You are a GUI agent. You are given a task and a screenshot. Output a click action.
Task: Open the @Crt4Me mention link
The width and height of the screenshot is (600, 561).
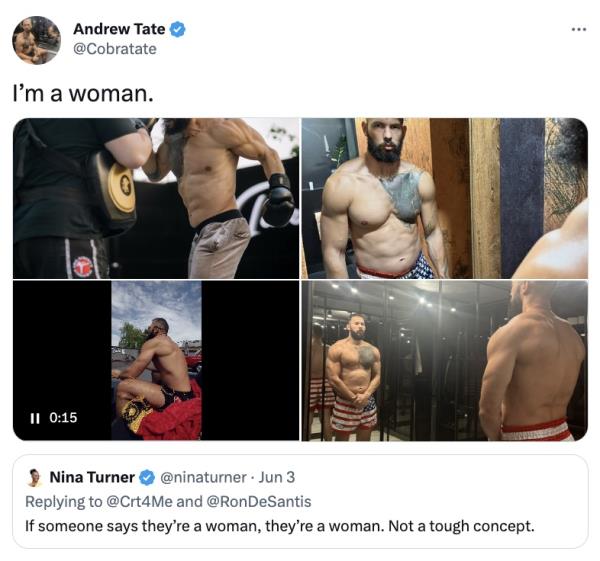[139, 502]
